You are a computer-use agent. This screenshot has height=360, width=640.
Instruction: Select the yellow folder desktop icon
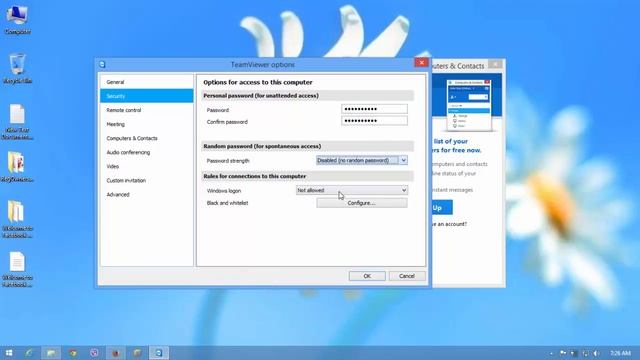17,219
